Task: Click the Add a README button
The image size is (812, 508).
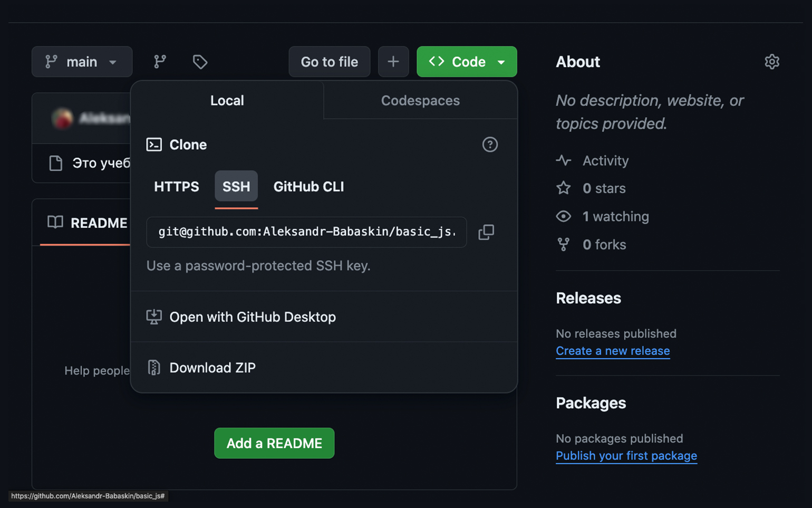Action: point(274,443)
